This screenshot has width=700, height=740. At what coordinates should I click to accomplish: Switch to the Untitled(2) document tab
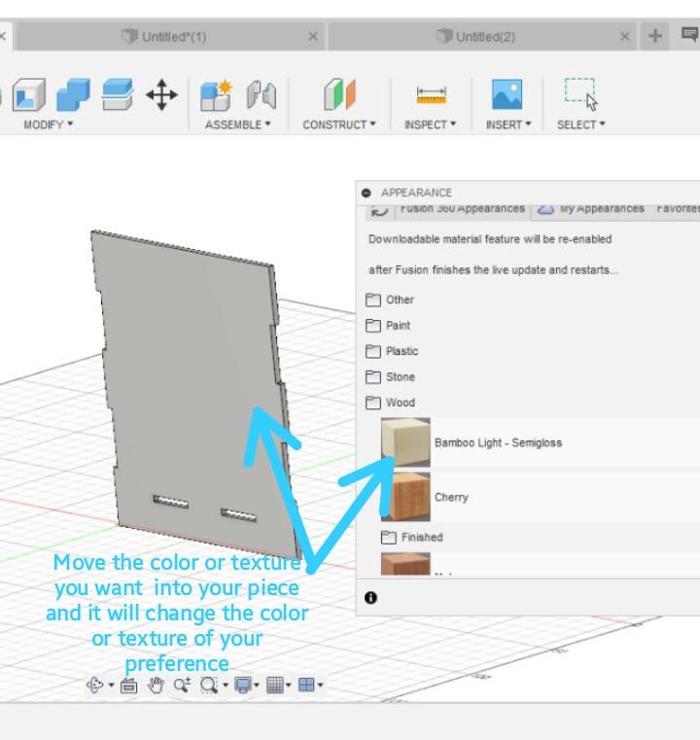pyautogui.click(x=482, y=36)
